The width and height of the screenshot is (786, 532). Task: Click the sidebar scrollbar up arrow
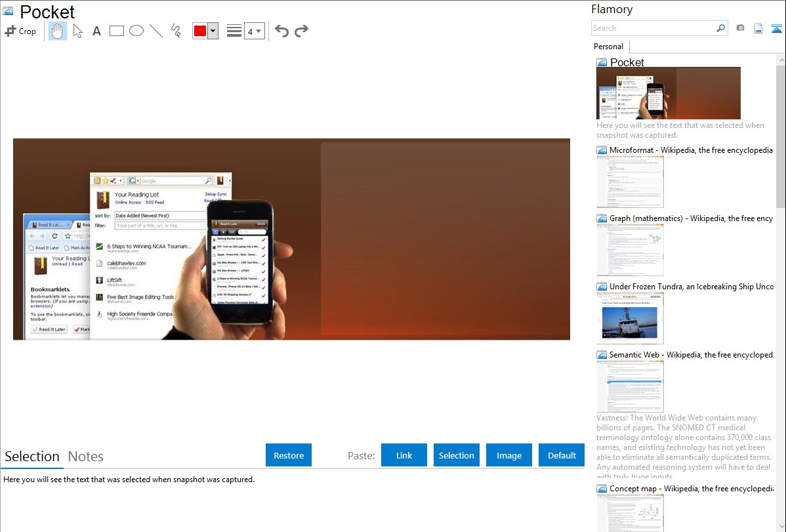(781, 60)
